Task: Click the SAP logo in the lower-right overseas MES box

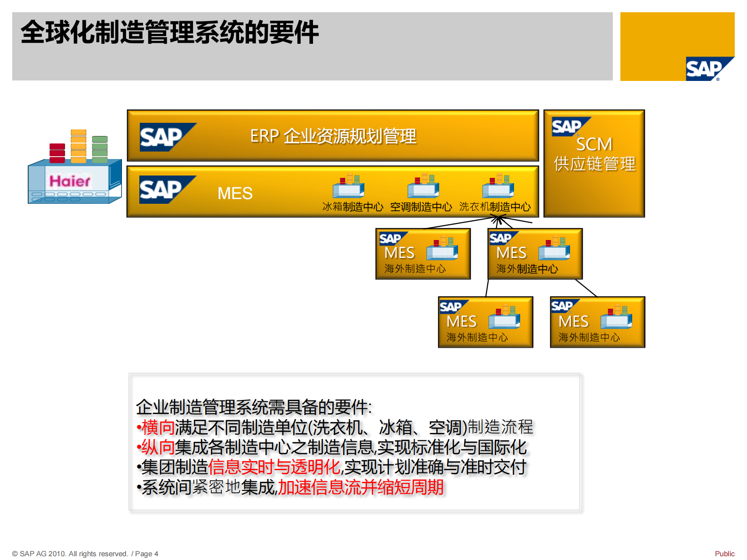Action: (x=565, y=306)
